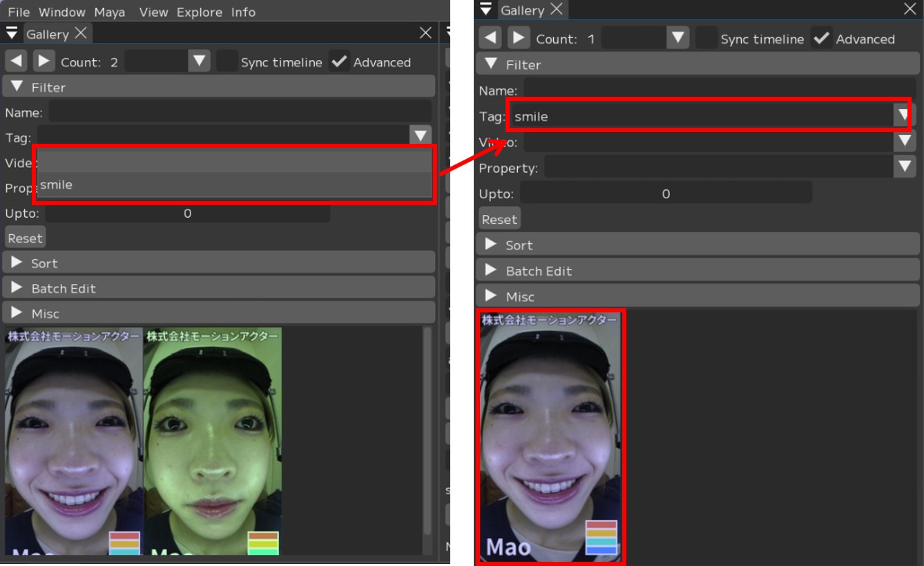The height and width of the screenshot is (566, 924).
Task: Open the right panel's Gallery menu icon
Action: [485, 10]
